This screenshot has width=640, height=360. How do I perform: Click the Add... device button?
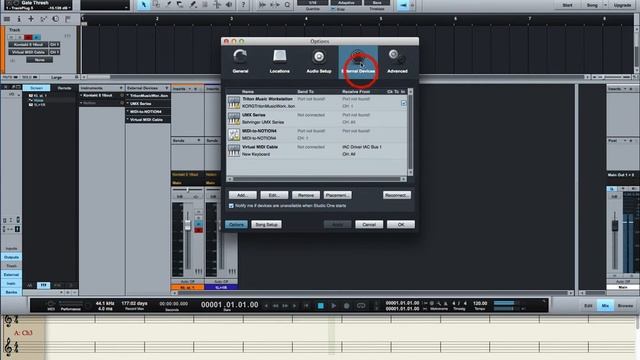[x=242, y=195]
